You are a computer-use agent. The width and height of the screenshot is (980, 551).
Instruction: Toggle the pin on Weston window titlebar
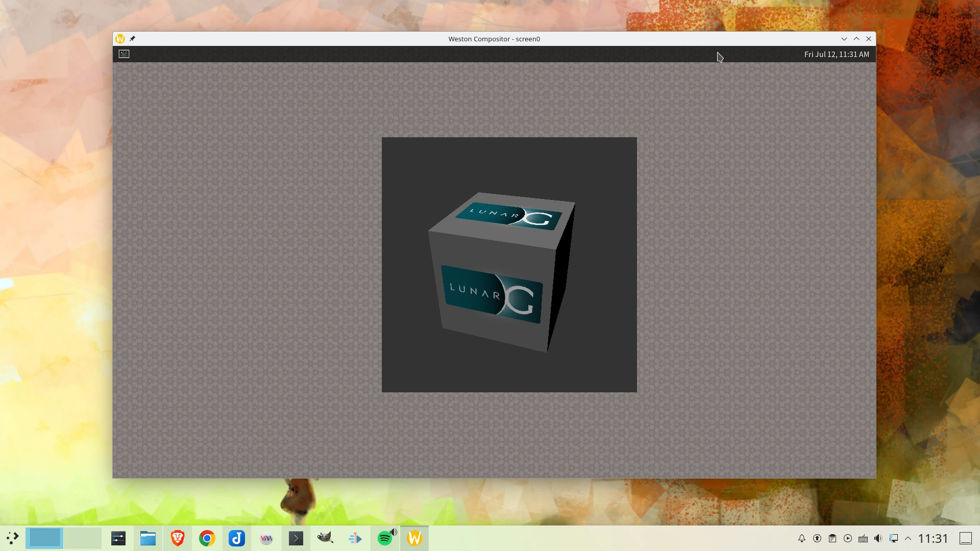(132, 39)
